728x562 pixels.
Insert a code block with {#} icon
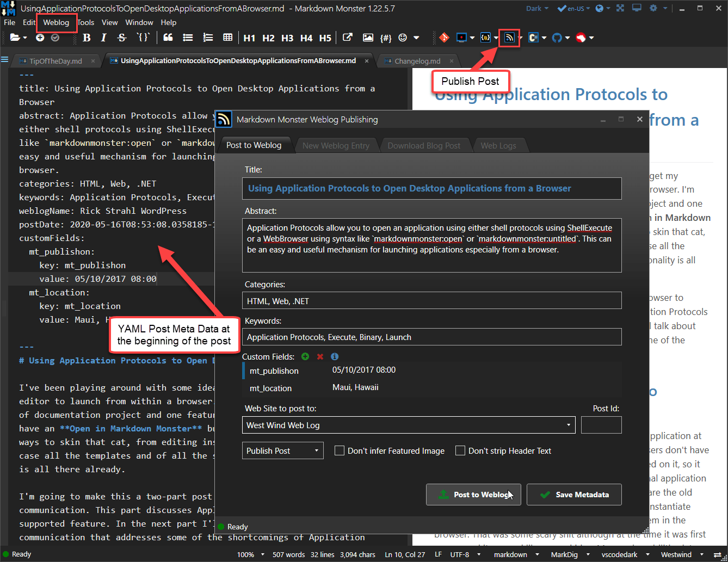(386, 38)
